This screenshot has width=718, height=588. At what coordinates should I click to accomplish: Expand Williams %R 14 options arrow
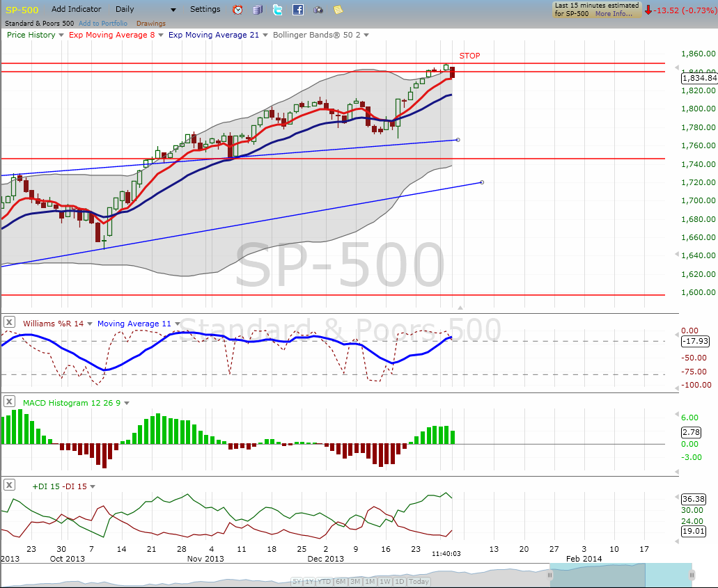point(90,324)
